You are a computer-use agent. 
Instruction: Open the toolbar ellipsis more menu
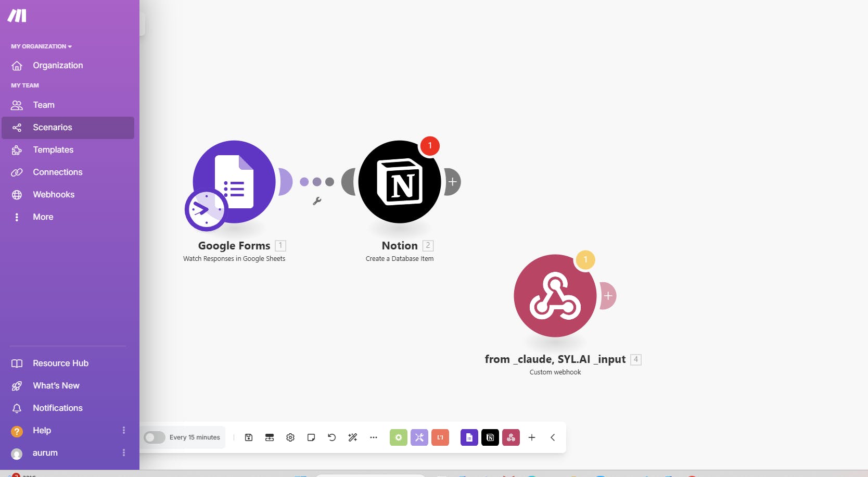click(374, 437)
